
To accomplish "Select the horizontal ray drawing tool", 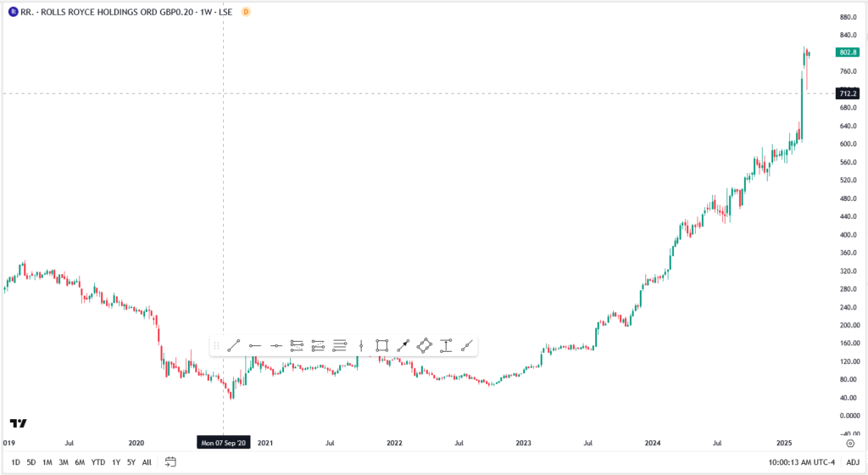I will (x=255, y=345).
